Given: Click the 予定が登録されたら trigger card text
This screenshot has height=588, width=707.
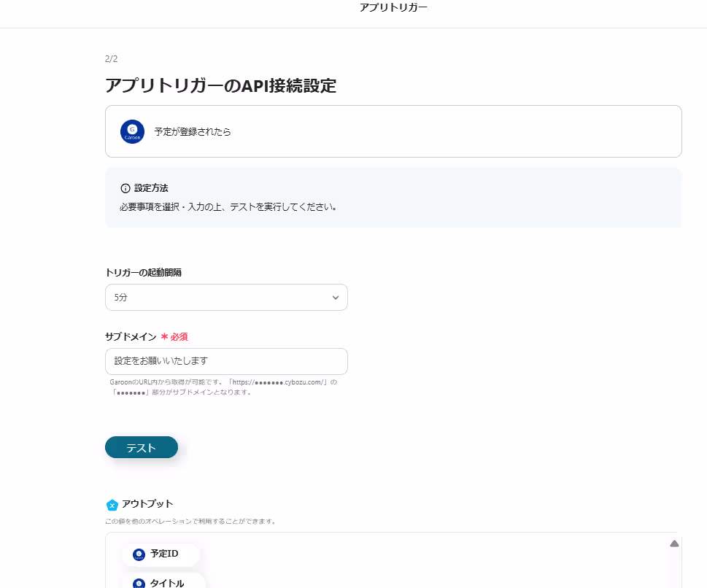Looking at the screenshot, I should (x=193, y=131).
